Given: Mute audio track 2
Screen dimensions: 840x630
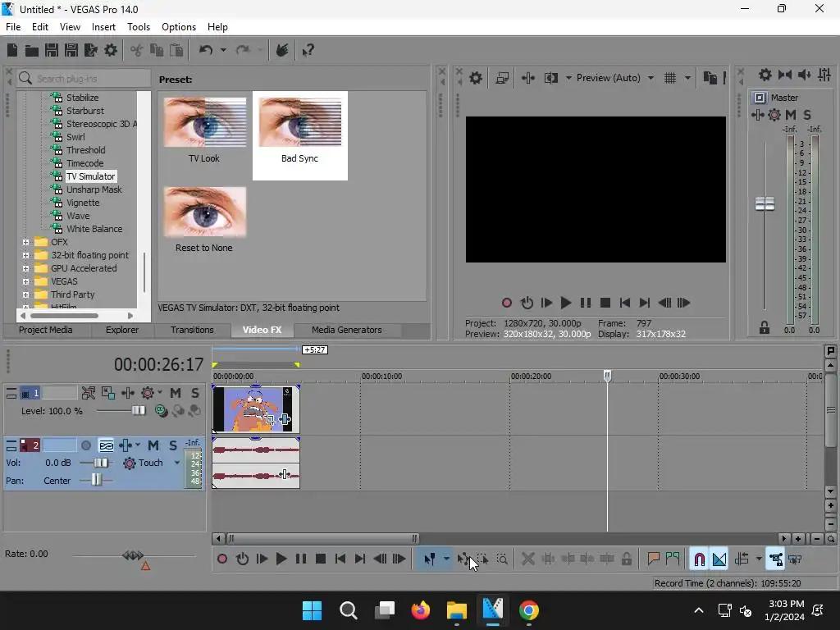Looking at the screenshot, I should point(153,445).
